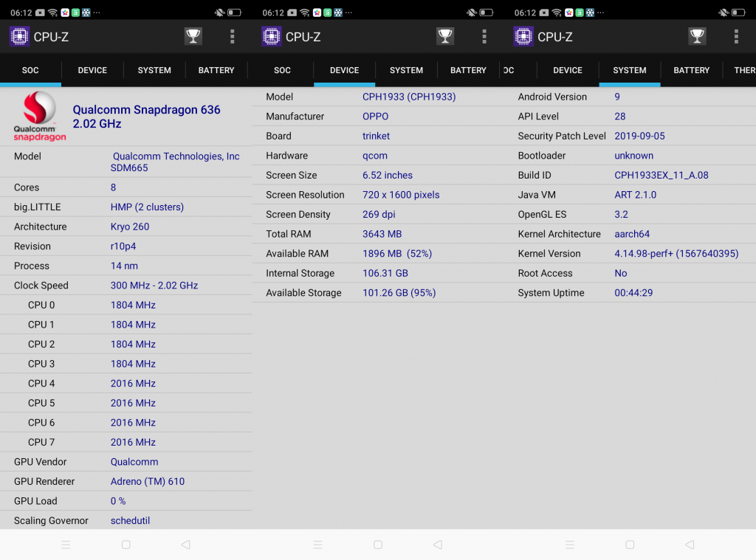
Task: Tap the Wi-Fi status icon in the right screen
Action: tap(557, 13)
